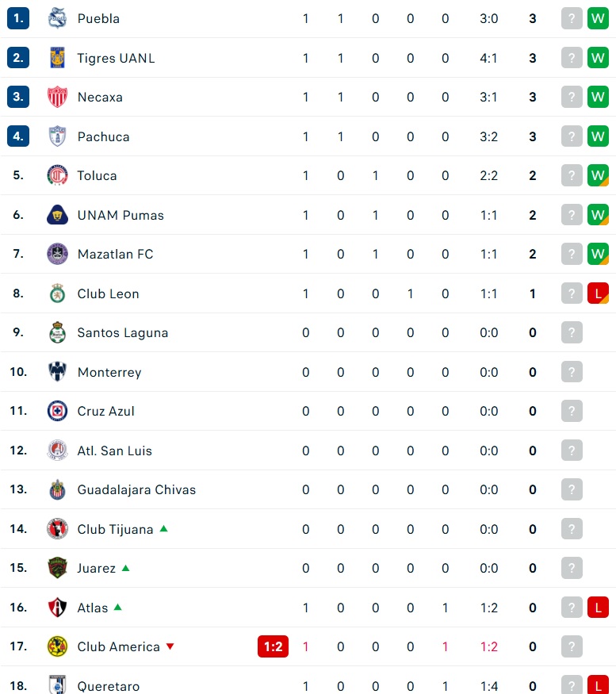Click the Atlas team shield icon
The image size is (616, 694).
pyautogui.click(x=57, y=608)
